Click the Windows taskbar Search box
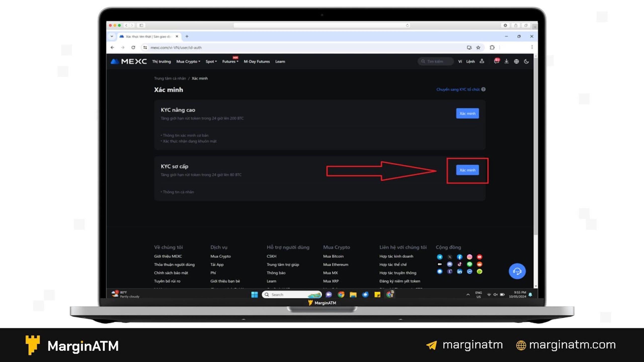The image size is (644, 362). coord(292,295)
